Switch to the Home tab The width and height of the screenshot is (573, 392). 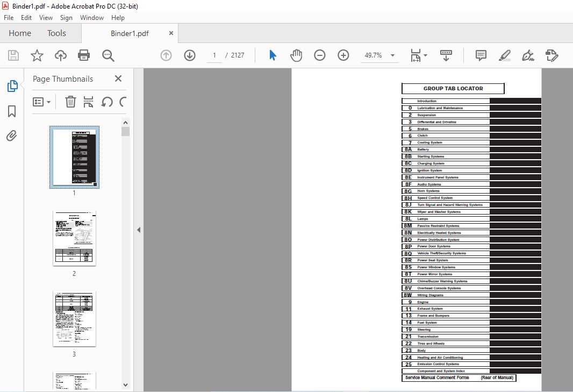pos(20,33)
